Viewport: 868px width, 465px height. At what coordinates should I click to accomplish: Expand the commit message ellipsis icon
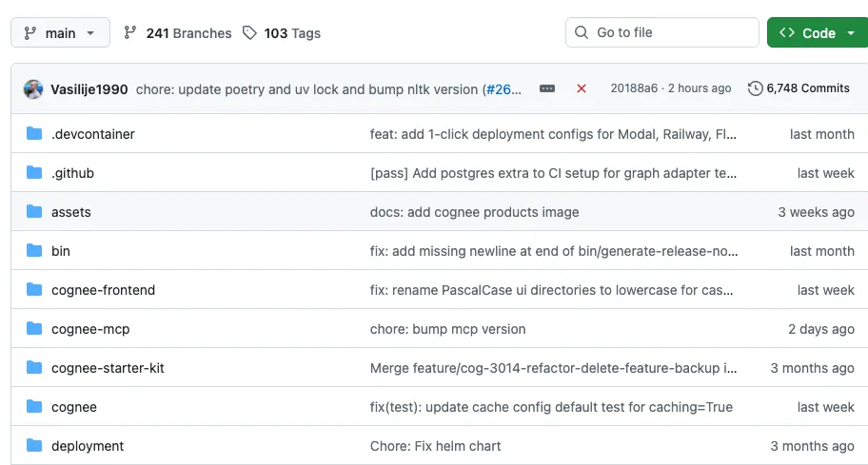[x=547, y=88]
